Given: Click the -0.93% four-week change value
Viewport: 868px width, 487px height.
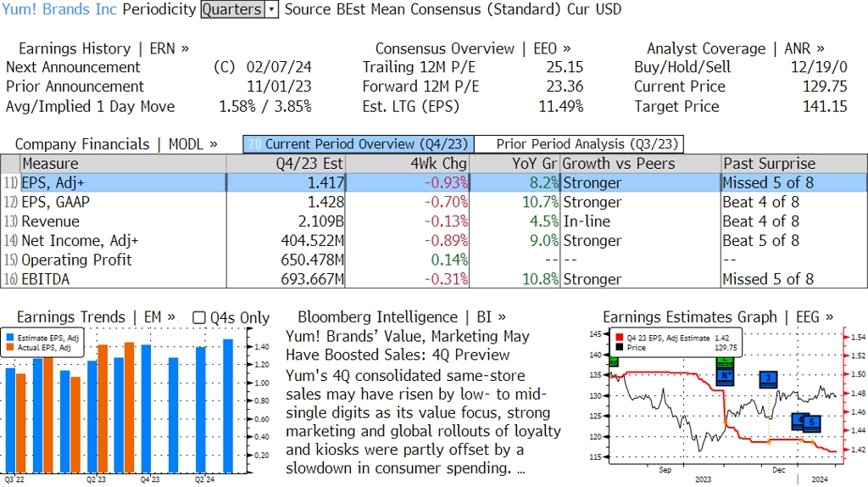Looking at the screenshot, I should tap(446, 182).
